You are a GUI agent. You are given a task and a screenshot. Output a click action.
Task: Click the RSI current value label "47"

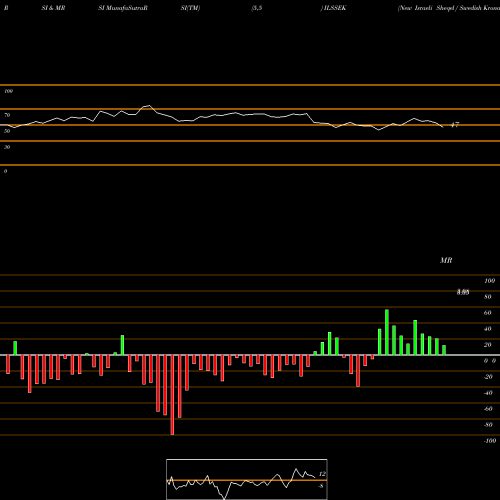[455, 125]
